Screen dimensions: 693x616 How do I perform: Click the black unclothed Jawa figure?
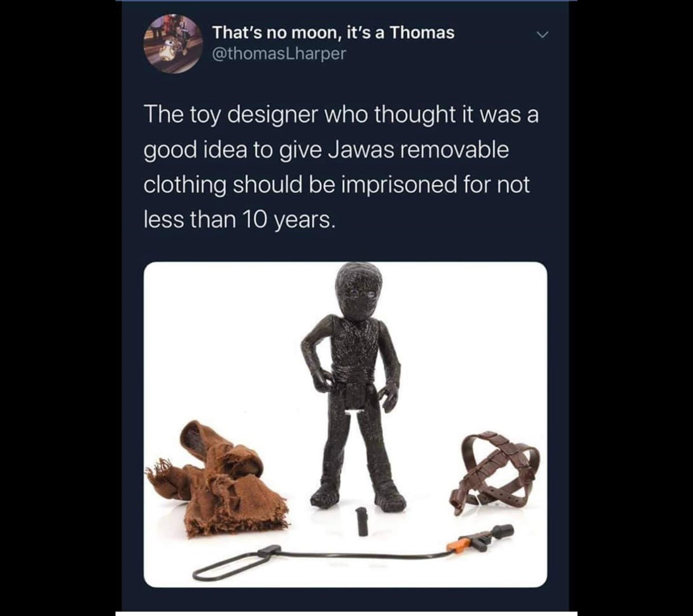[x=352, y=387]
